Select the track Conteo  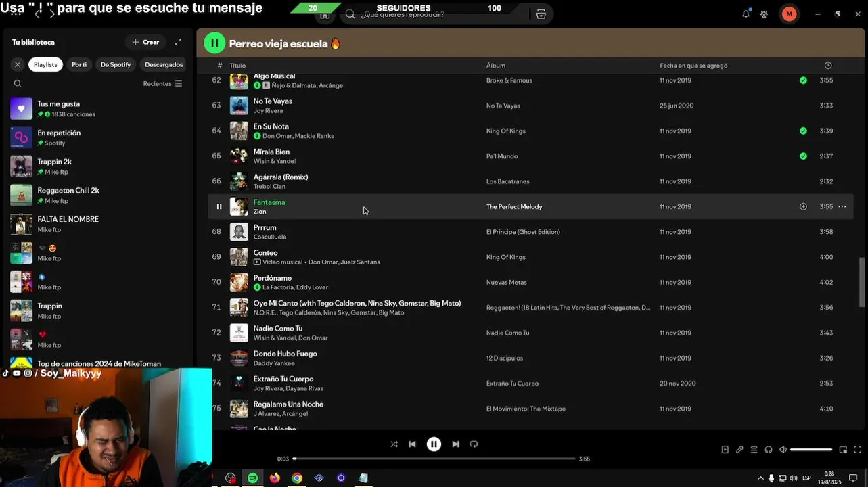click(265, 253)
